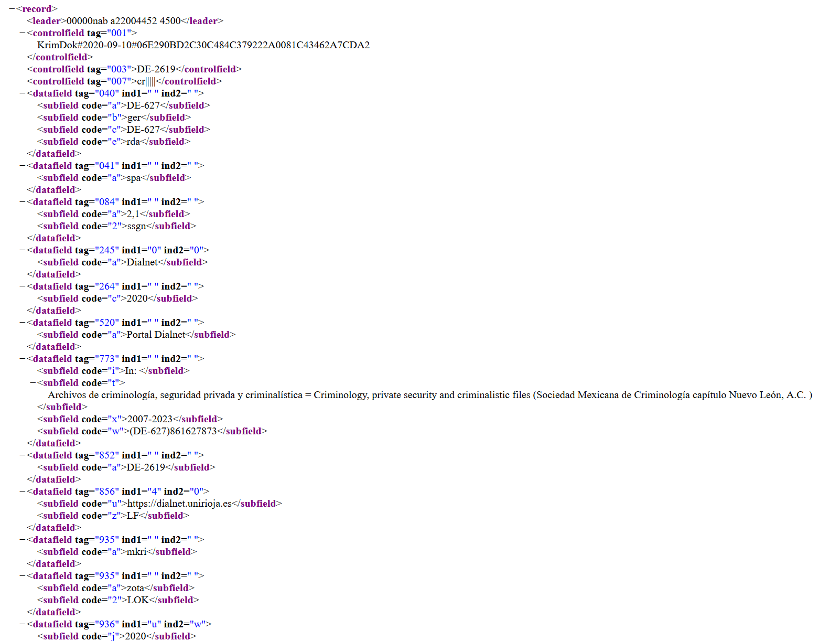Click the https://dialnet.unirioja.es URL text
Viewport: 840px width, 641px height.
pyautogui.click(x=180, y=504)
